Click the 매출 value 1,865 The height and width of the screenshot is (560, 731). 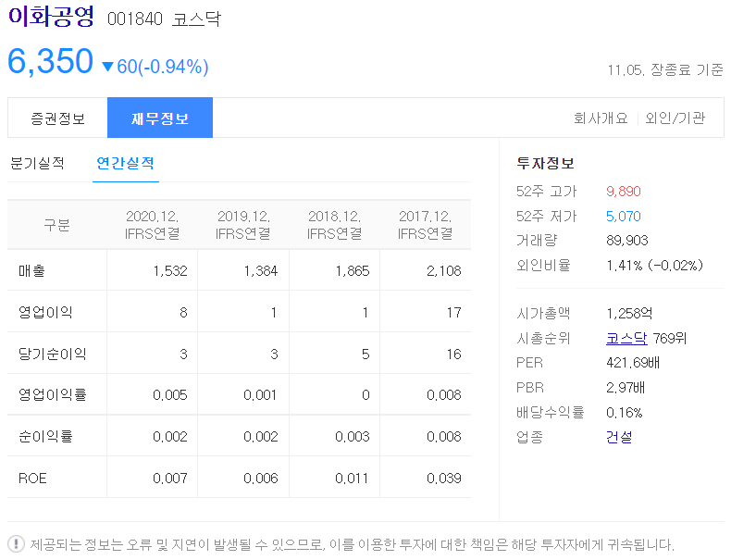click(x=353, y=271)
